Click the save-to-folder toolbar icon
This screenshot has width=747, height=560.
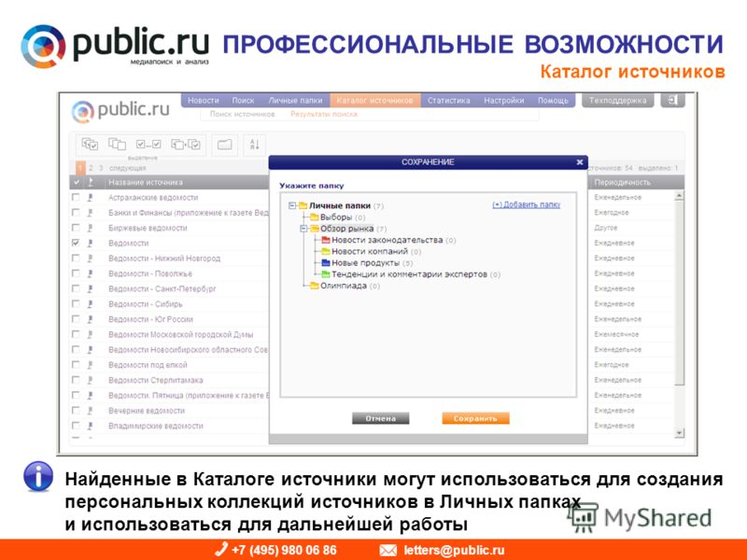click(224, 145)
